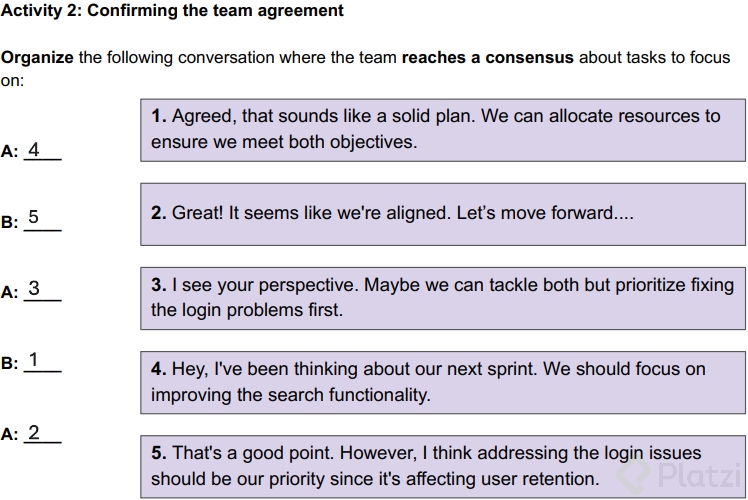748x500 pixels.
Task: Select the answer blank containing 3
Action: 41,291
